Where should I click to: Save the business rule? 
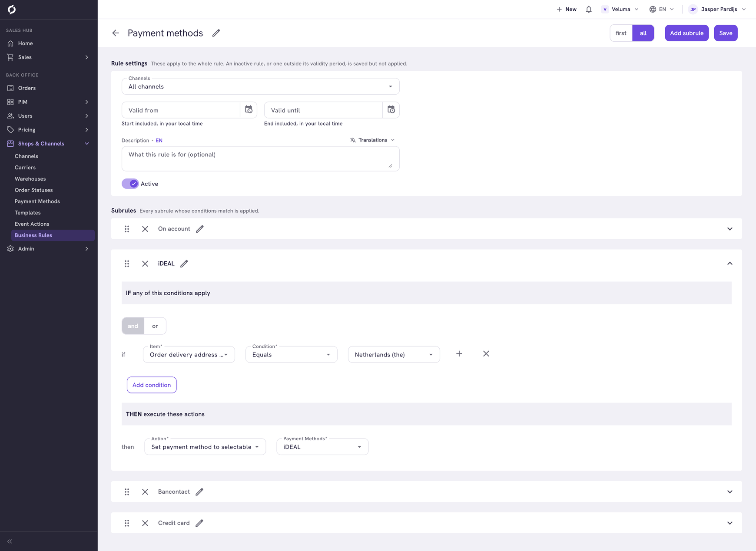pyautogui.click(x=726, y=33)
